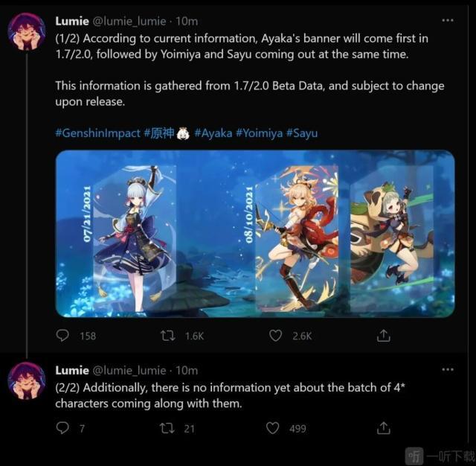
Task: Open the #GenshinImpact hashtag
Action: click(x=97, y=133)
